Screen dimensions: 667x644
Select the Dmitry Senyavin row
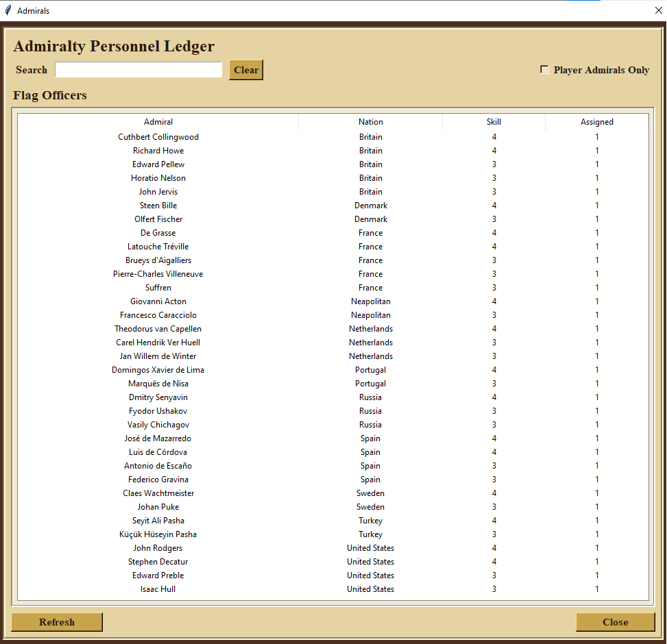point(333,397)
